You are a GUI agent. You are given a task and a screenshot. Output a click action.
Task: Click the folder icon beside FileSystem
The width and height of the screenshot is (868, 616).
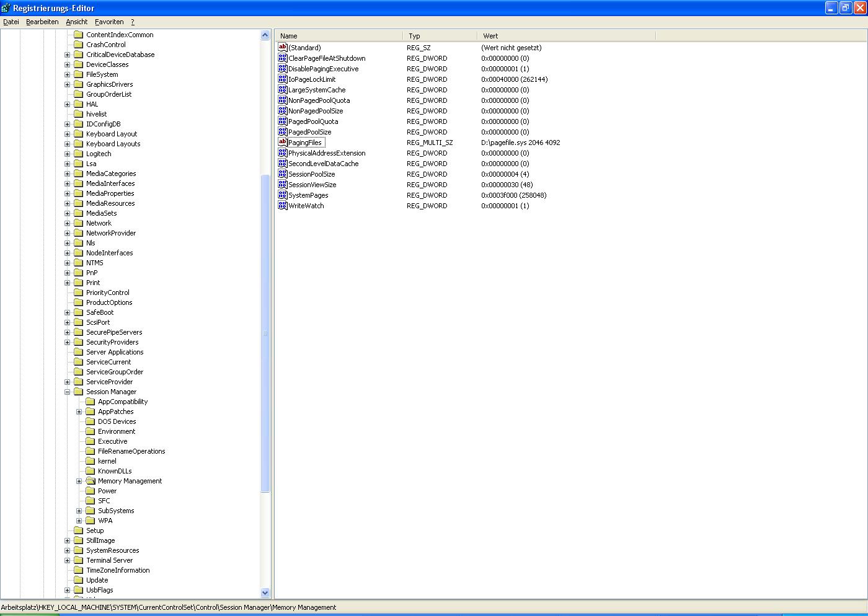(79, 74)
